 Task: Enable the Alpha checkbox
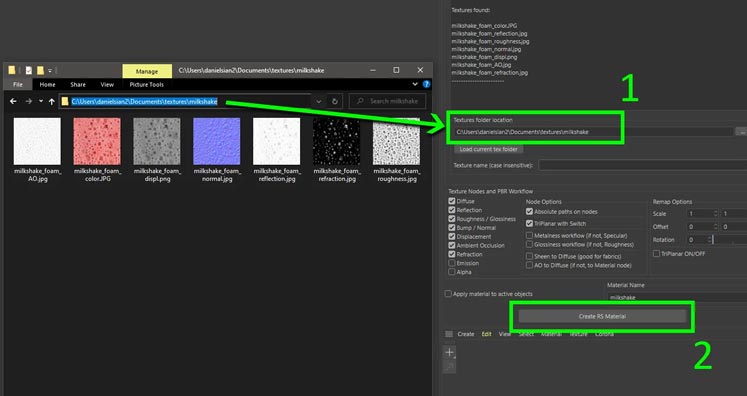pyautogui.click(x=452, y=272)
